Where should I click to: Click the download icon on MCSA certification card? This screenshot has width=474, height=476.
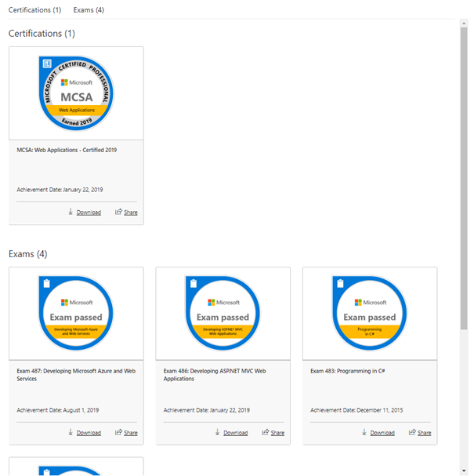[x=71, y=212]
